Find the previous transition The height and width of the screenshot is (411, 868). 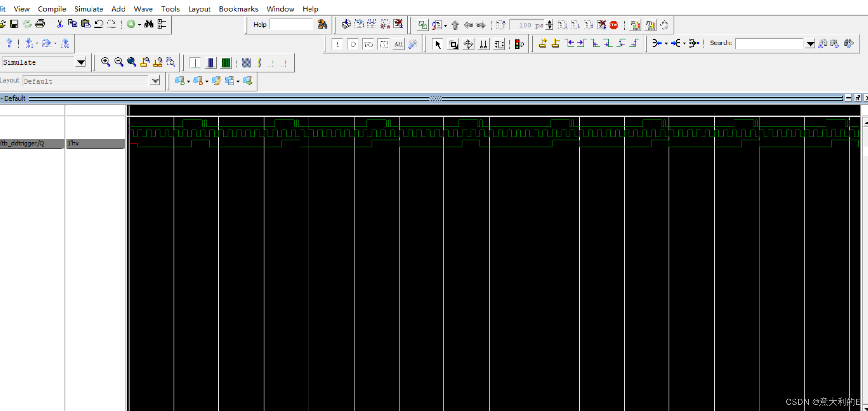pyautogui.click(x=569, y=43)
